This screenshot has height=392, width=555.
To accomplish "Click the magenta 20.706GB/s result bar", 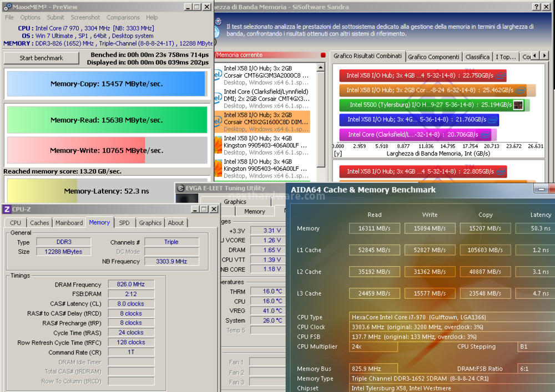I will pos(418,134).
